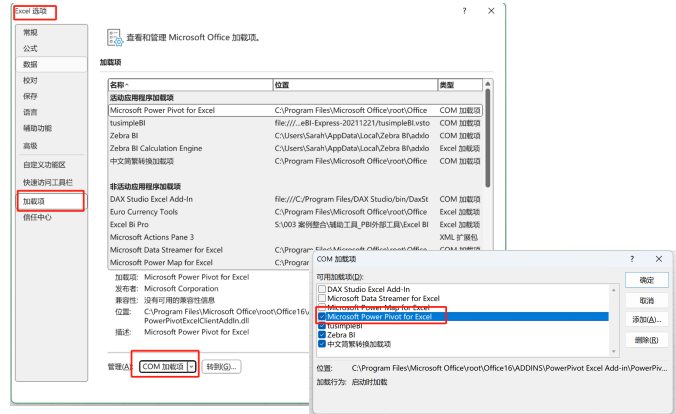Select Microsoft Actions Pane 3 row

click(x=295, y=237)
